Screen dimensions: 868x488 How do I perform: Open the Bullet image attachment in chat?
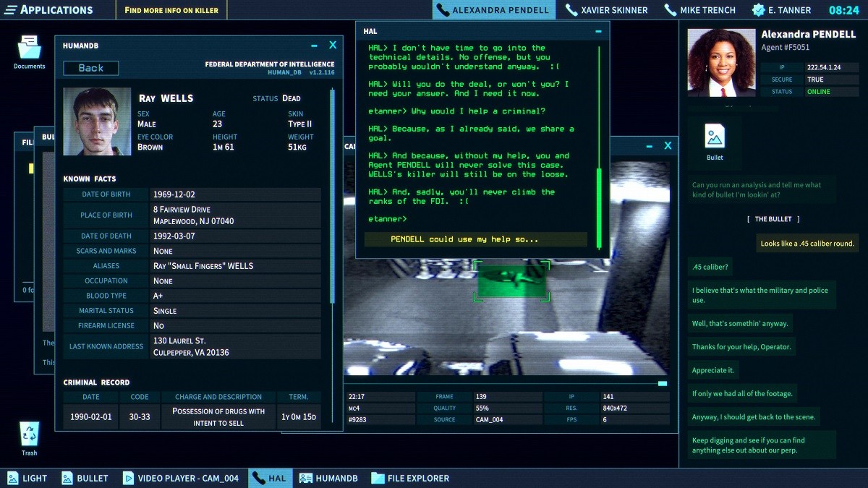coord(715,142)
